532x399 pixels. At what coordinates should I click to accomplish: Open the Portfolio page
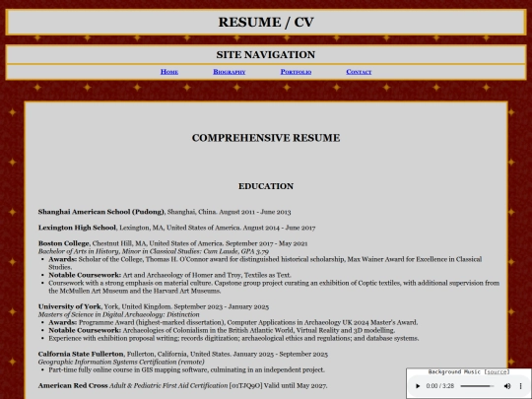coord(296,72)
